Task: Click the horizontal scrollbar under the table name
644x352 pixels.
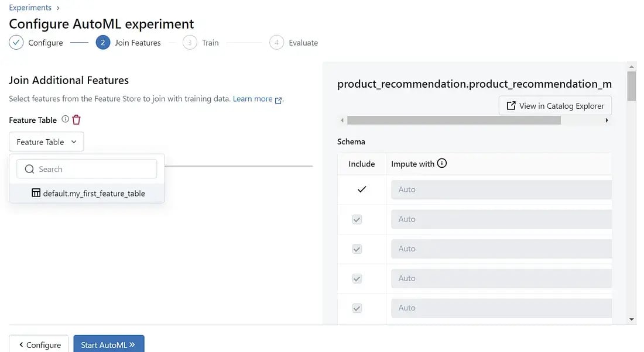Action: [454, 120]
